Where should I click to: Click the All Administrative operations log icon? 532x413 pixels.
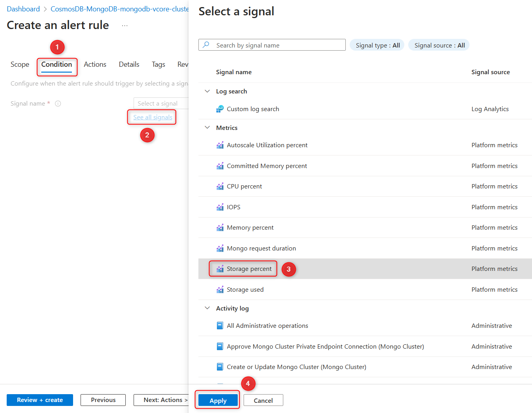tap(220, 325)
